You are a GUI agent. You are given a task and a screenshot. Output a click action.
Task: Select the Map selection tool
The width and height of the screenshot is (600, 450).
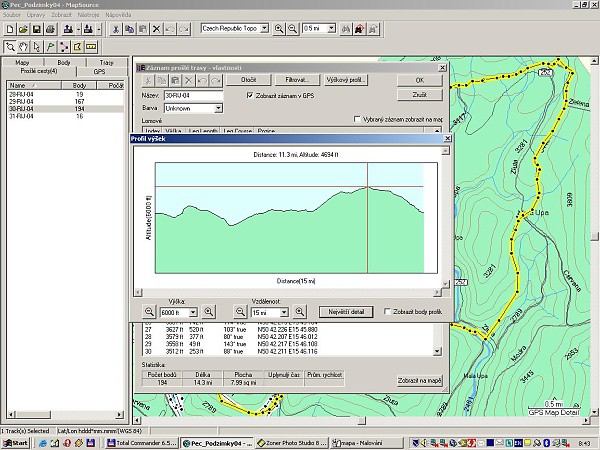(x=77, y=47)
